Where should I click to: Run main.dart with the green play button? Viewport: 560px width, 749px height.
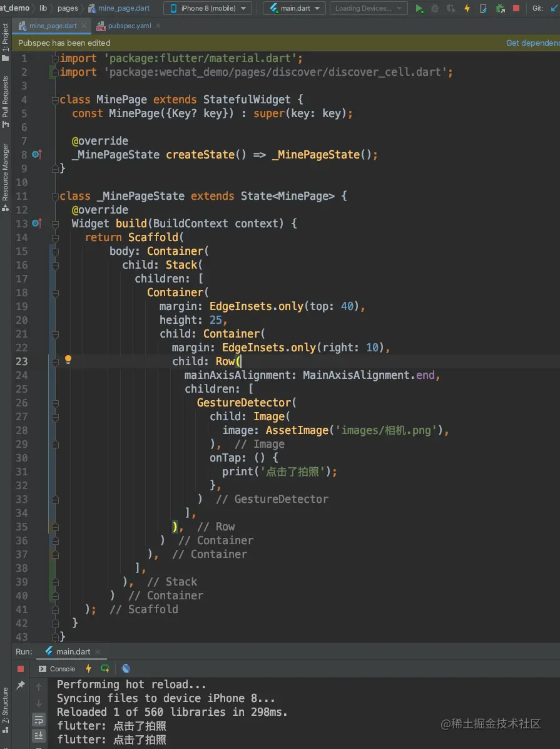click(x=419, y=8)
